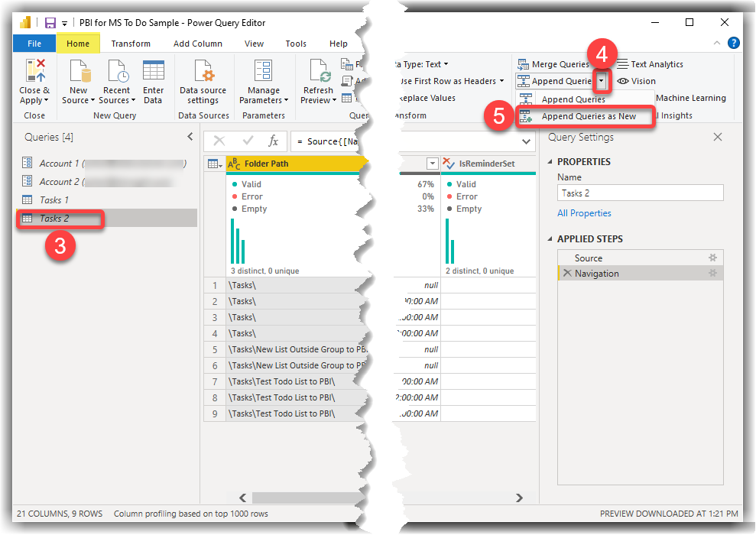Open Refresh Preview dropdown arrow
756x535 pixels.
pyautogui.click(x=334, y=100)
